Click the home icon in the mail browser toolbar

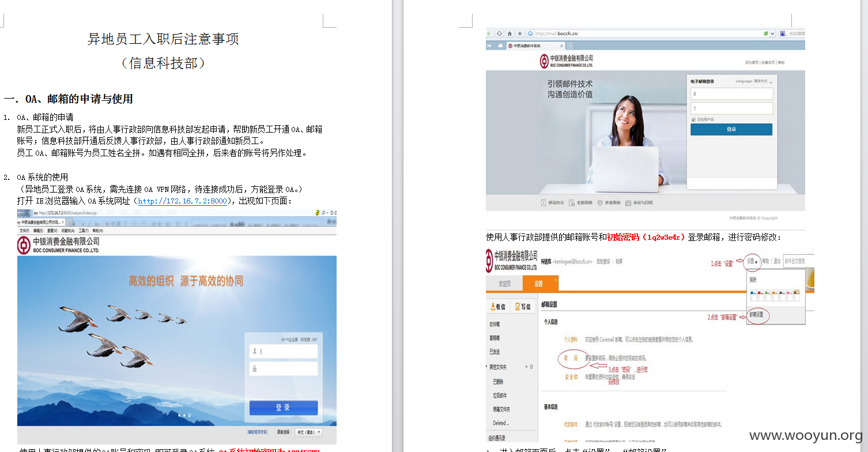[x=510, y=34]
